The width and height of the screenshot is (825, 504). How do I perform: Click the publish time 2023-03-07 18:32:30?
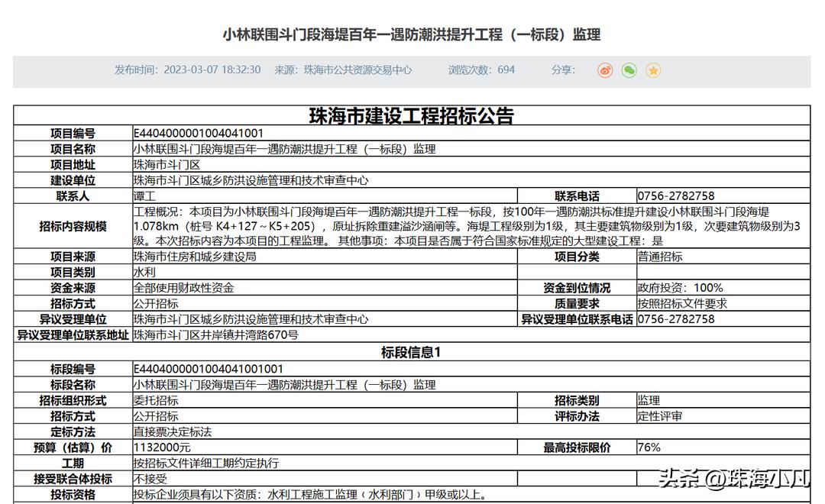click(213, 70)
